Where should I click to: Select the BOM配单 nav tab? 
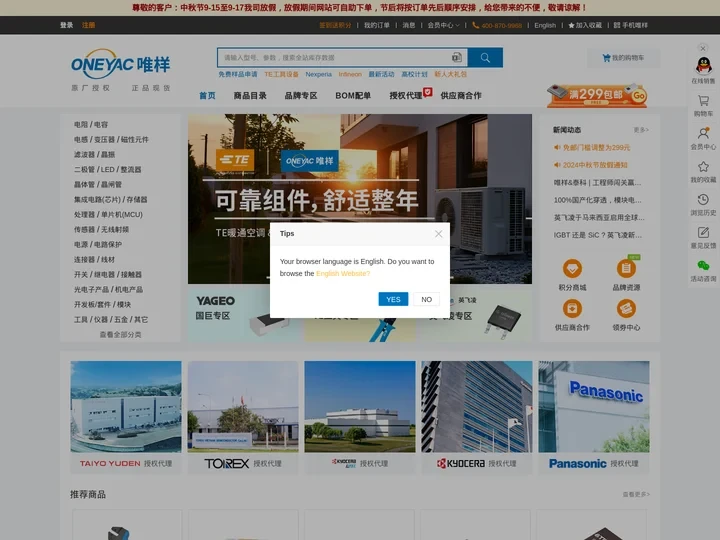click(353, 96)
